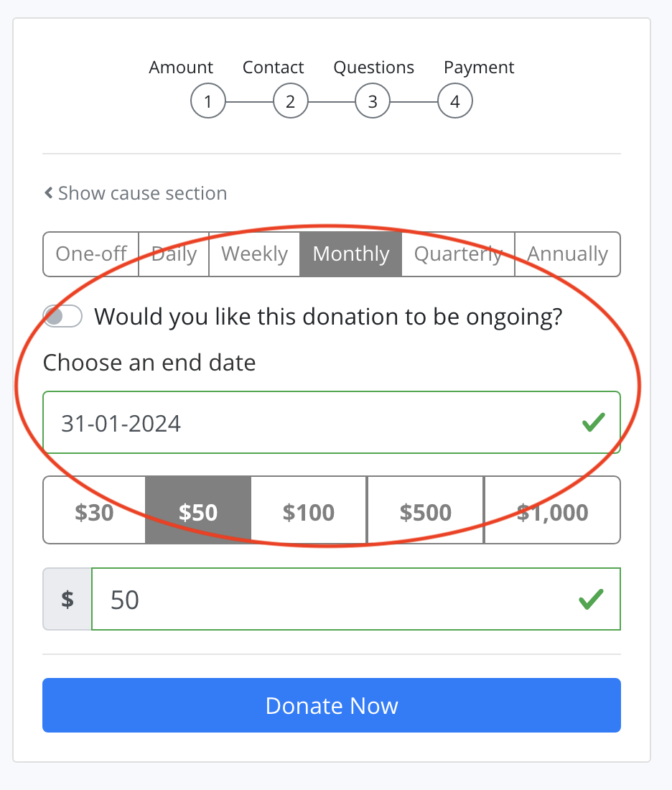The width and height of the screenshot is (672, 790).
Task: Select the Quarterly frequency
Action: coord(457,254)
